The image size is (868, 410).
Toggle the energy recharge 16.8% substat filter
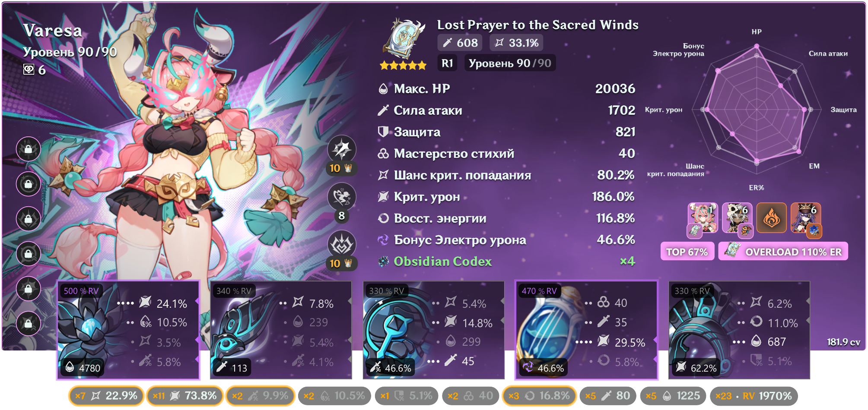pos(539,396)
